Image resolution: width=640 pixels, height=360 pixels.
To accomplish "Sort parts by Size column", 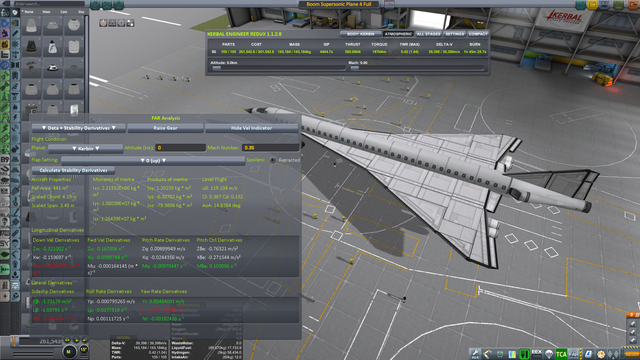I will (x=81, y=12).
